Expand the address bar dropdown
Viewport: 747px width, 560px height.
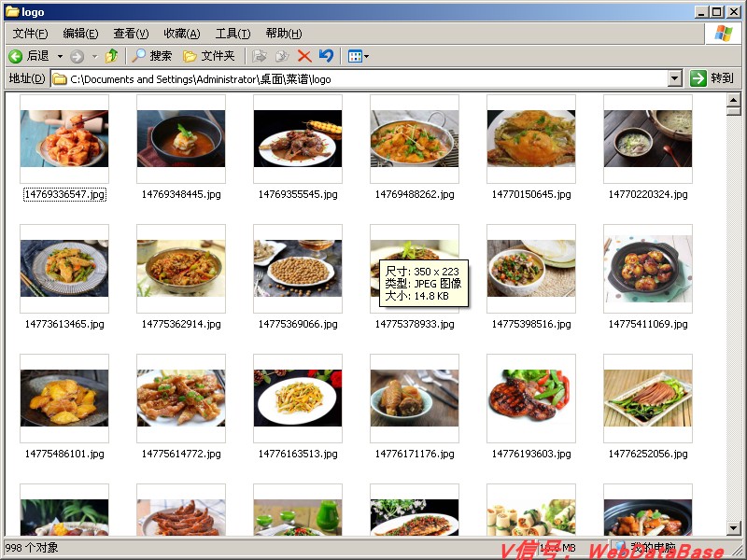pos(674,79)
